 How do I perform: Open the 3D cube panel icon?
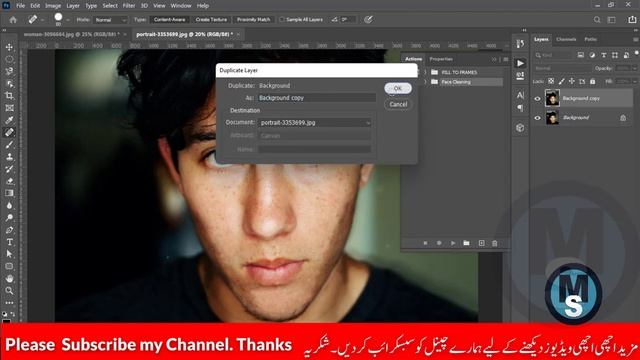520,128
